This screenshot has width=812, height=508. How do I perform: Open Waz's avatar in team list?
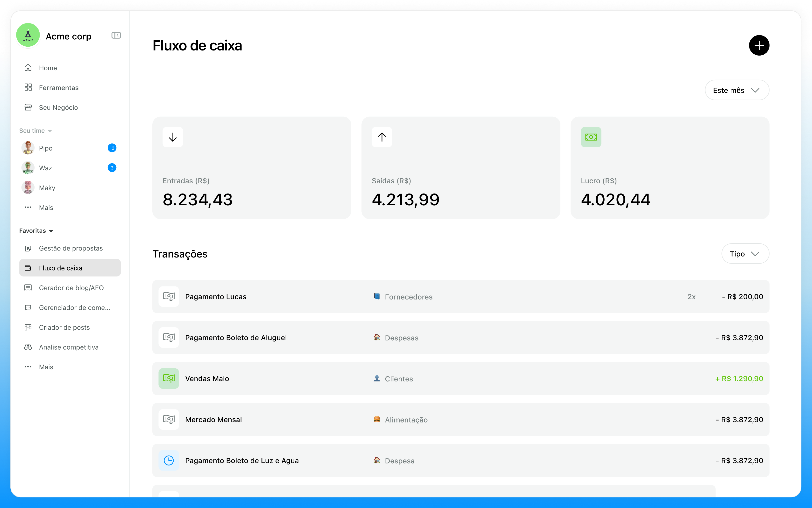pyautogui.click(x=28, y=168)
